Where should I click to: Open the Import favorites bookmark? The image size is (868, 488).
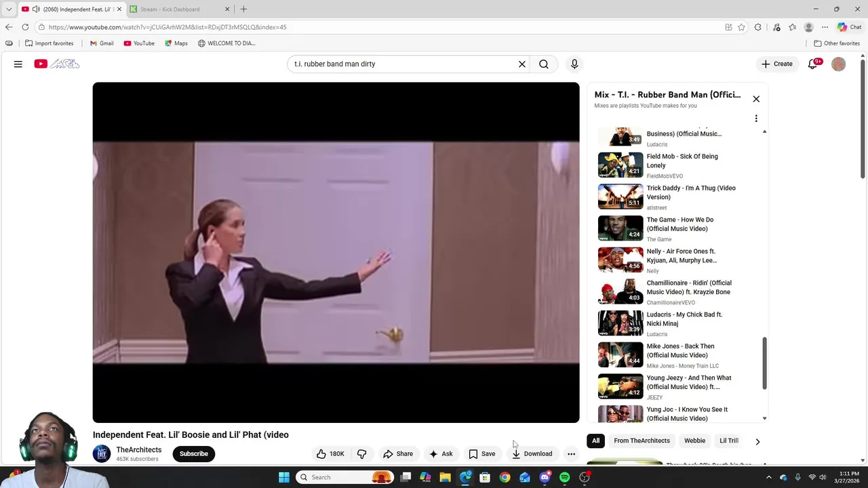(49, 43)
